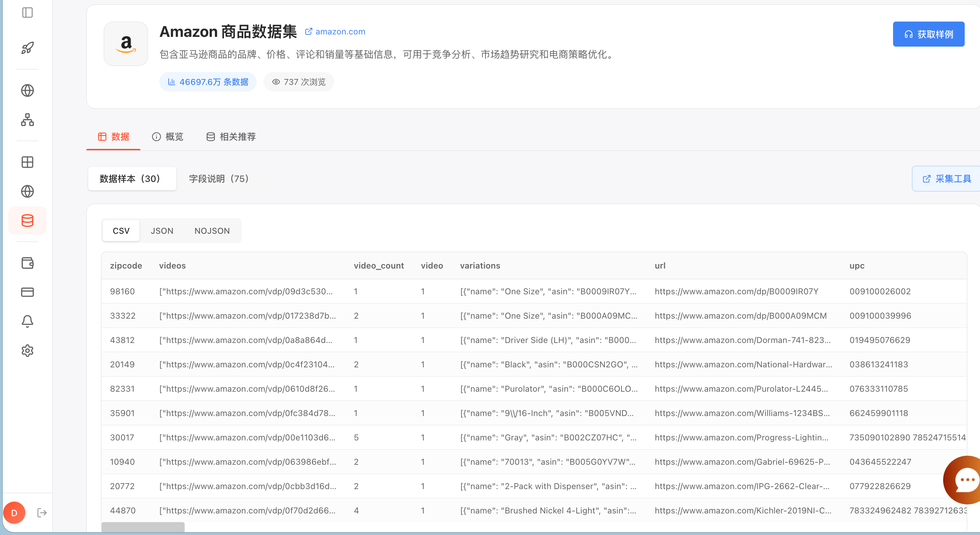Switch to the 概览 tab
The image size is (980, 535).
[167, 137]
